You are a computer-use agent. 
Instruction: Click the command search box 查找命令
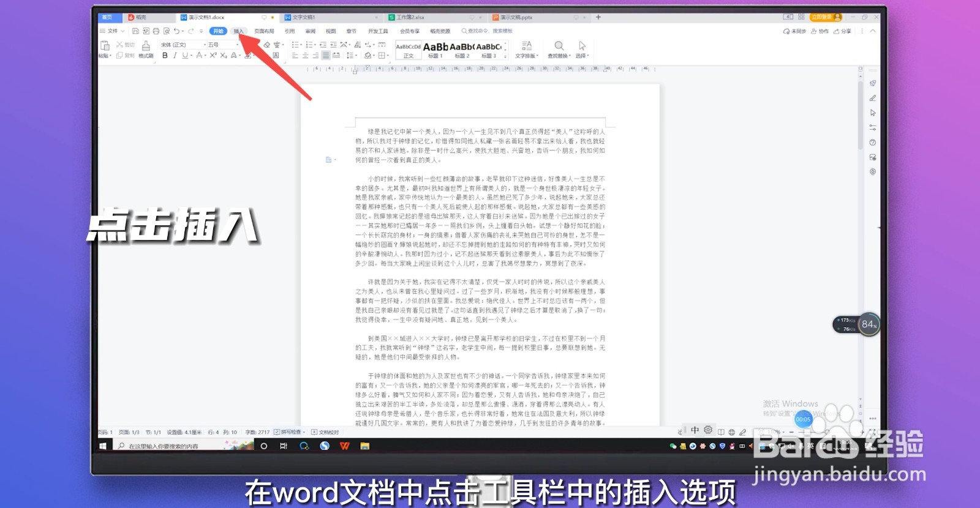tap(487, 31)
